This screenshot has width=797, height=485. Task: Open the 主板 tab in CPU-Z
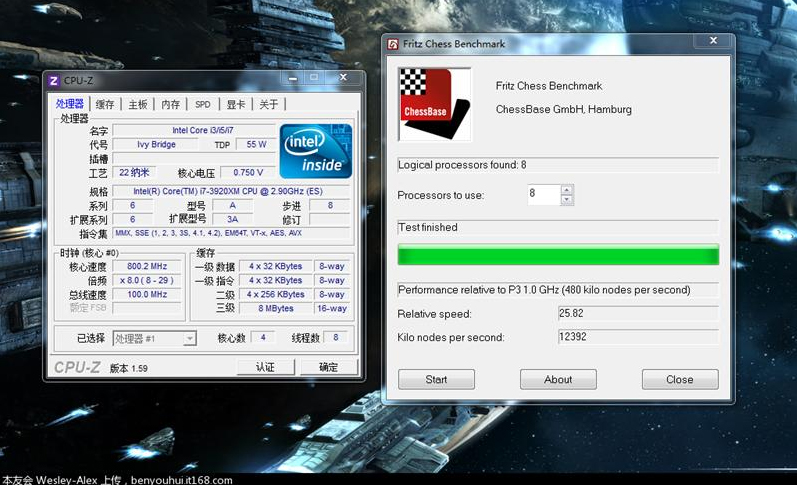(x=138, y=104)
